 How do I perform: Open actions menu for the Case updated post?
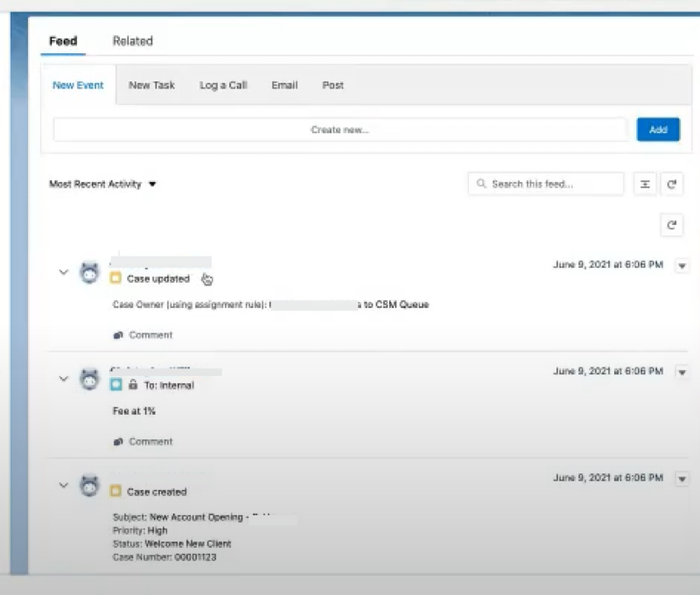pyautogui.click(x=682, y=266)
